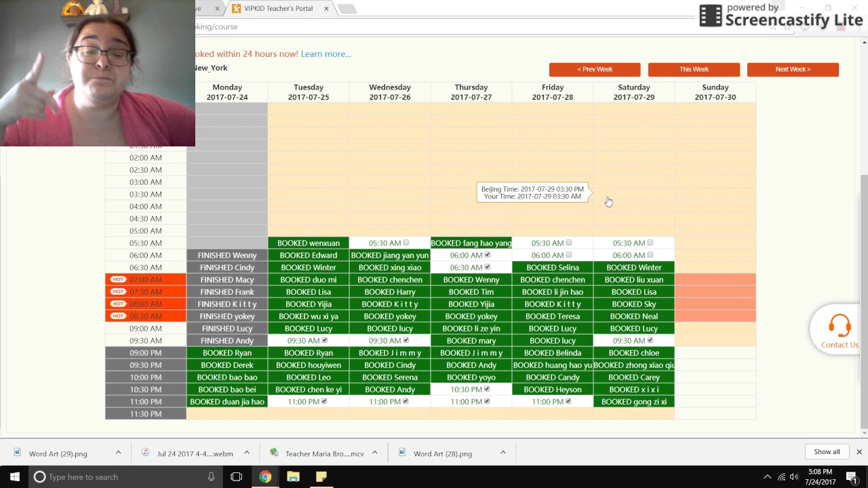The width and height of the screenshot is (868, 488).
Task: Open the taskbar clock showing 5:08 PM
Action: coord(820,477)
